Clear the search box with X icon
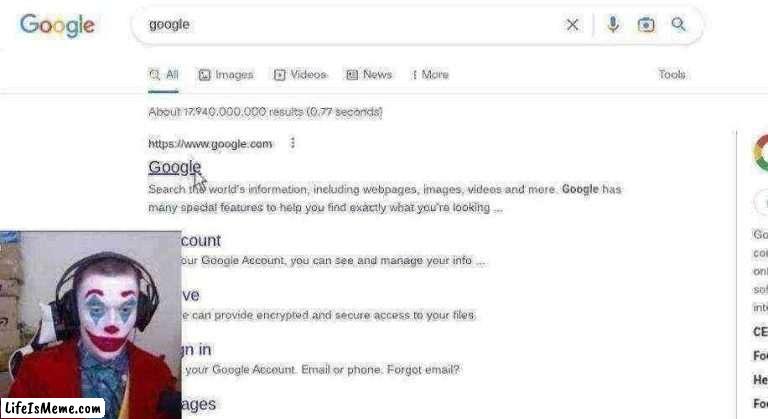The image size is (768, 419). [572, 25]
